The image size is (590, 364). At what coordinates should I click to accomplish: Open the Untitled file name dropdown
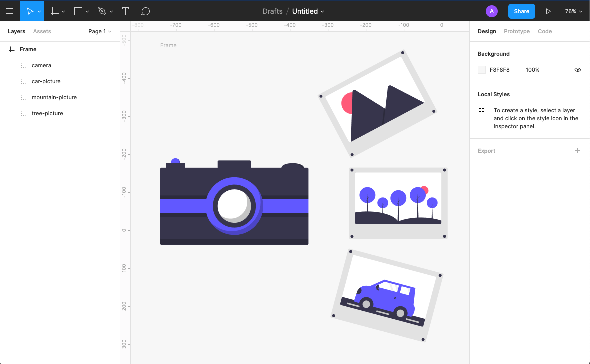click(x=308, y=11)
